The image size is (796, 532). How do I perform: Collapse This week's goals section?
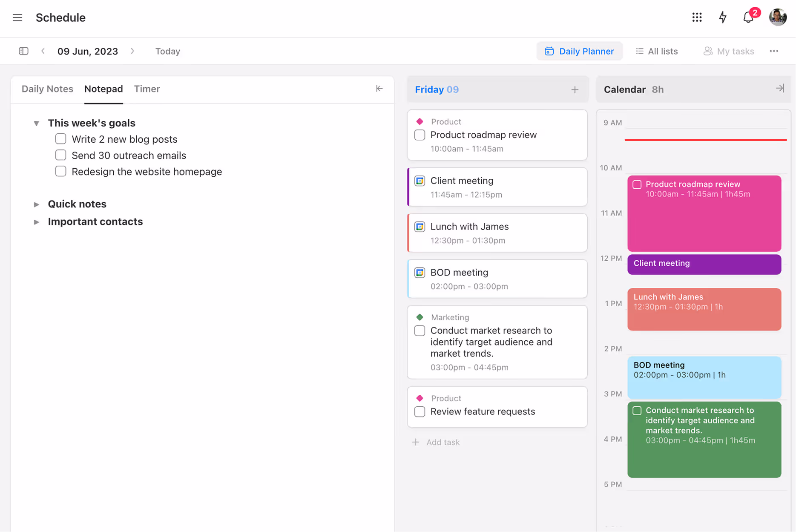click(x=37, y=123)
